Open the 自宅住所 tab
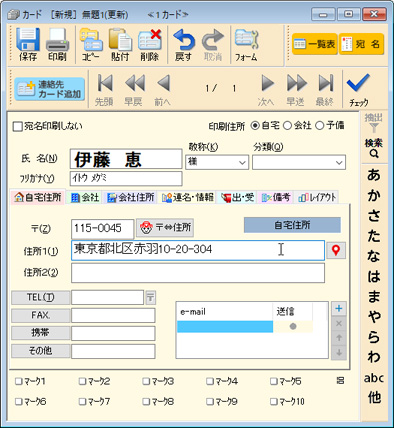Screen dimensions: 394x428 click(x=38, y=197)
